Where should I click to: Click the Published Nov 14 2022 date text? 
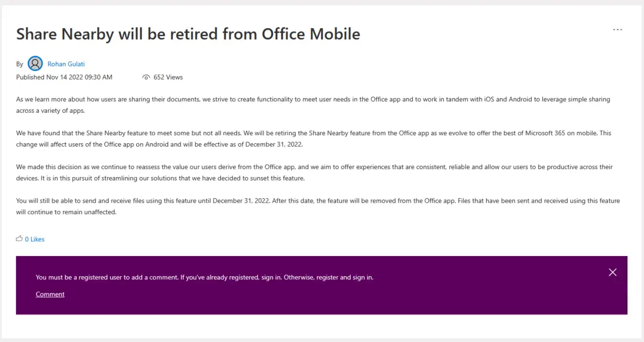click(x=64, y=77)
